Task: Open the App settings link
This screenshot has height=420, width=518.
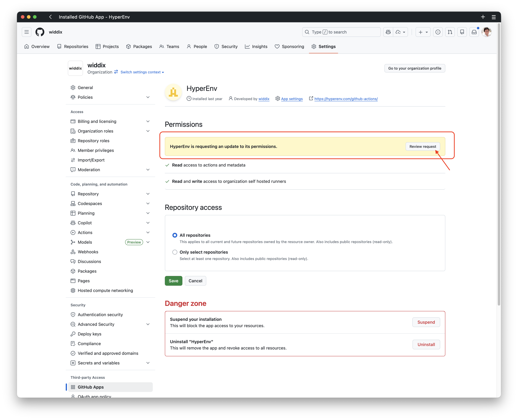Action: coord(292,99)
